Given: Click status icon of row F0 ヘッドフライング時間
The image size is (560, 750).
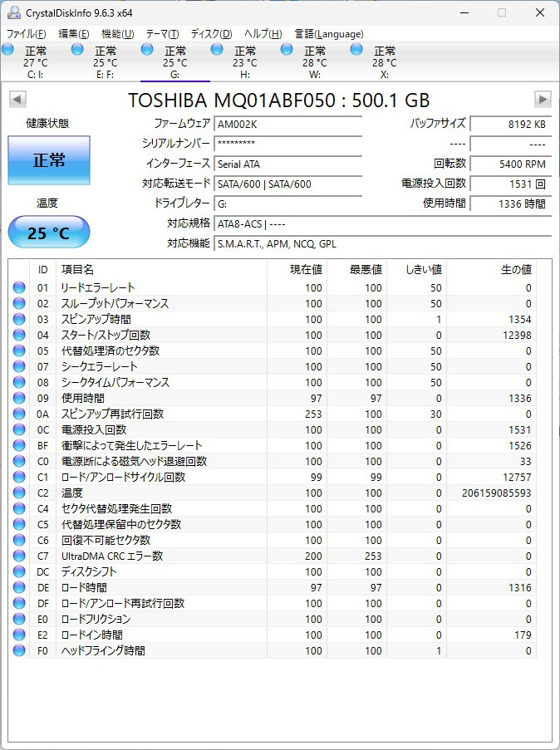Looking at the screenshot, I should 19,650.
